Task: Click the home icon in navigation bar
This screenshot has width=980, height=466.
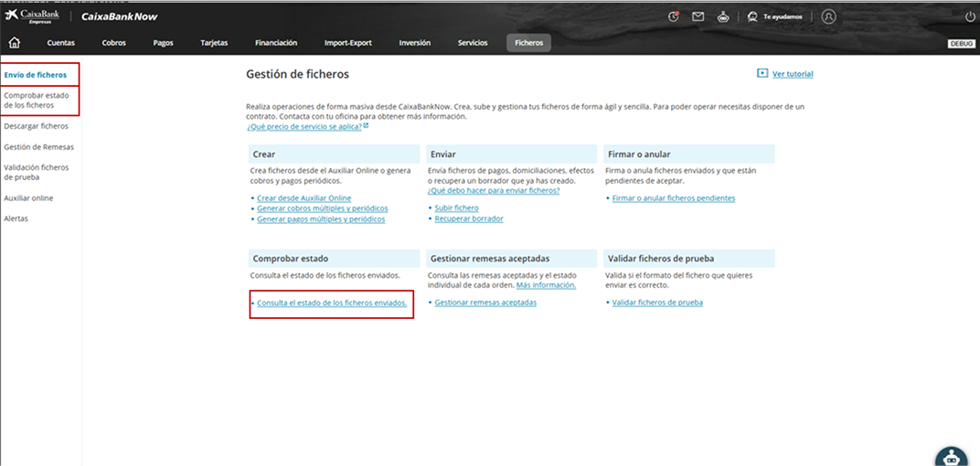Action: pos(15,43)
